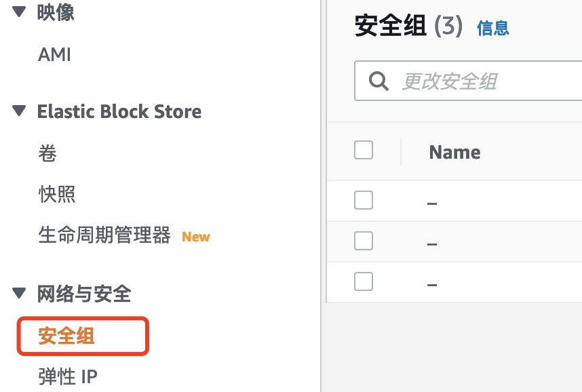582x392 pixels.
Task: Open the AMI page from the sidebar
Action: click(54, 55)
